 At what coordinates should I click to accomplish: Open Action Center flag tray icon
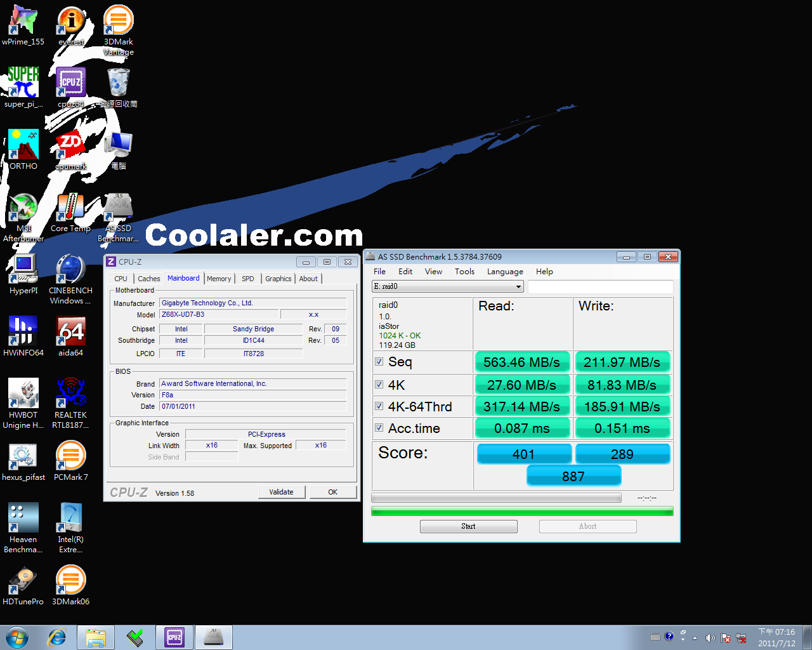click(x=726, y=637)
